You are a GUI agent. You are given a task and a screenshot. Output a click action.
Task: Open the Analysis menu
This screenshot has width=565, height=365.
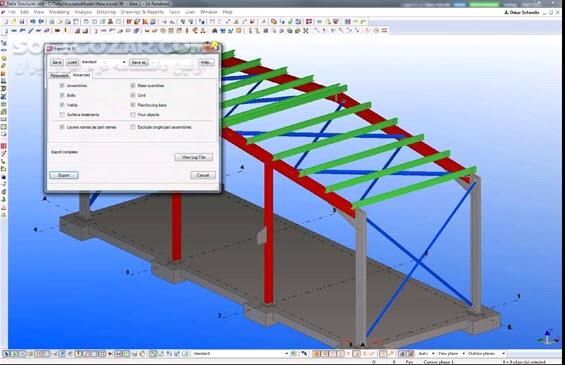point(83,12)
